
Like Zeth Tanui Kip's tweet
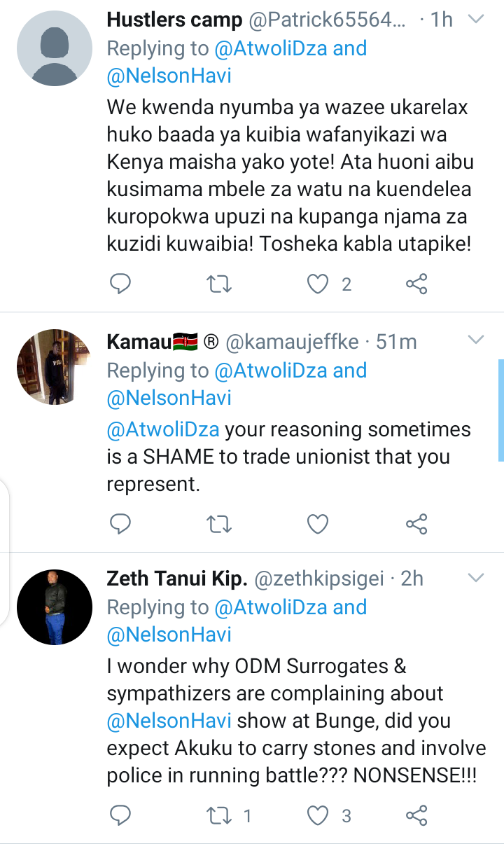(x=318, y=815)
